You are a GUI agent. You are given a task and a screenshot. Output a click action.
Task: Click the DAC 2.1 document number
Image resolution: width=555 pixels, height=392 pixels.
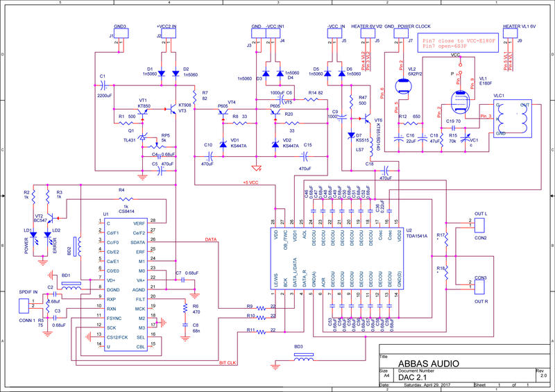(412, 377)
